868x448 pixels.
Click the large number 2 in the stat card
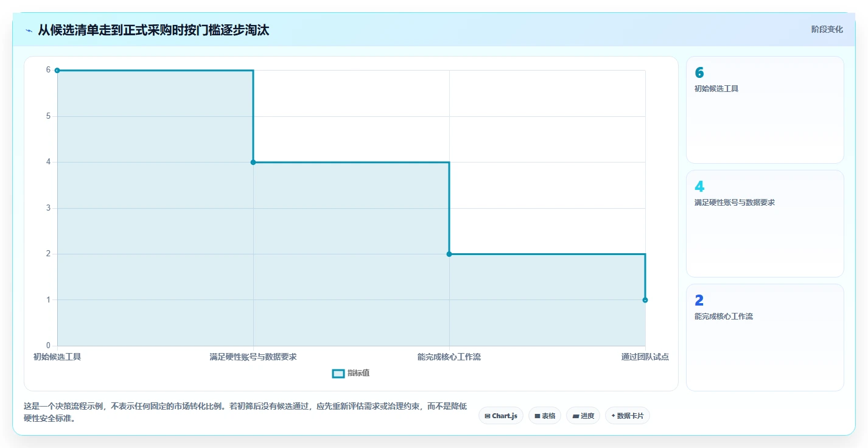pyautogui.click(x=699, y=301)
